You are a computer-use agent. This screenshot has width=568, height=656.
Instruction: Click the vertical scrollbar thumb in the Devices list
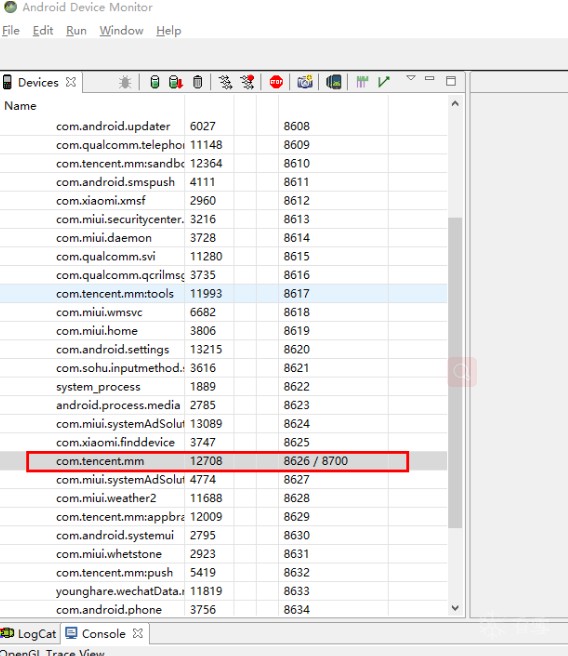click(455, 372)
